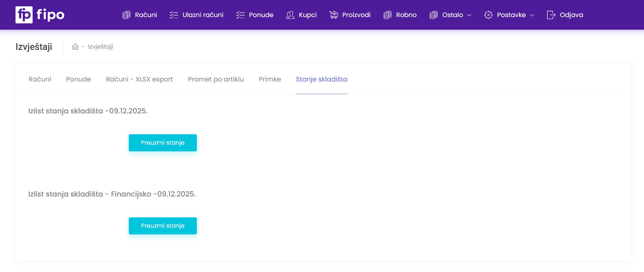This screenshot has height=272, width=644.
Task: Click the Postavke gear icon
Action: point(488,15)
